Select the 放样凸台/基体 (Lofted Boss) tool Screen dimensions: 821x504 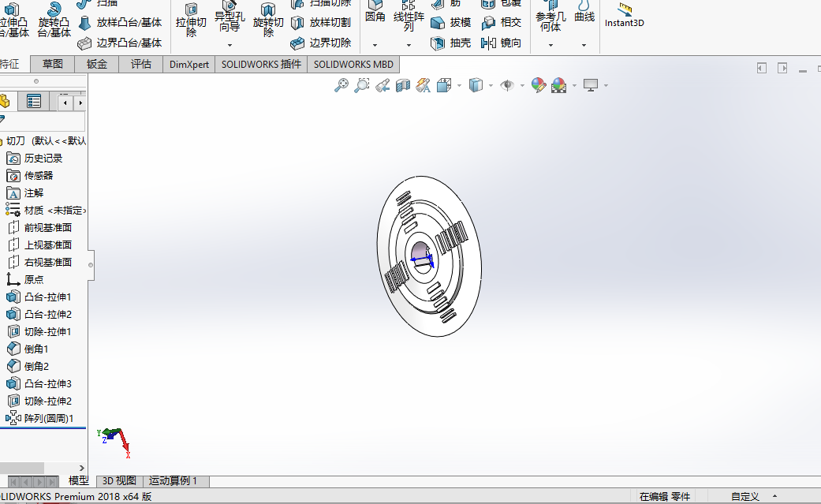[x=120, y=22]
